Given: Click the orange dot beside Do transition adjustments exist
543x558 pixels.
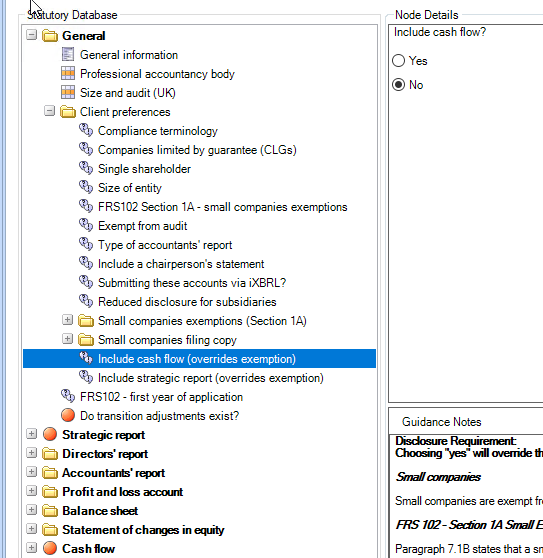Looking at the screenshot, I should [x=68, y=415].
